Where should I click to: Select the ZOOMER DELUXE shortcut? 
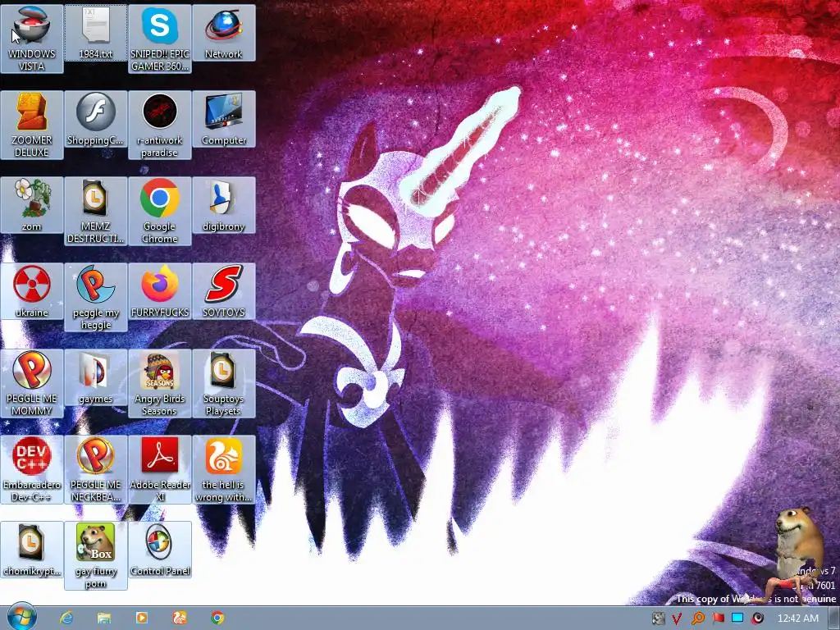click(x=32, y=125)
